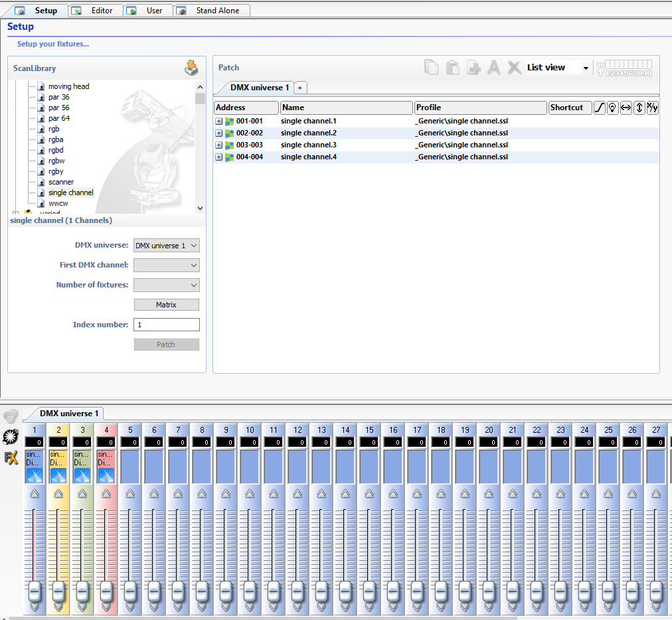Click the light bulb dimmer column icon
The height and width of the screenshot is (620, 672).
click(x=612, y=108)
